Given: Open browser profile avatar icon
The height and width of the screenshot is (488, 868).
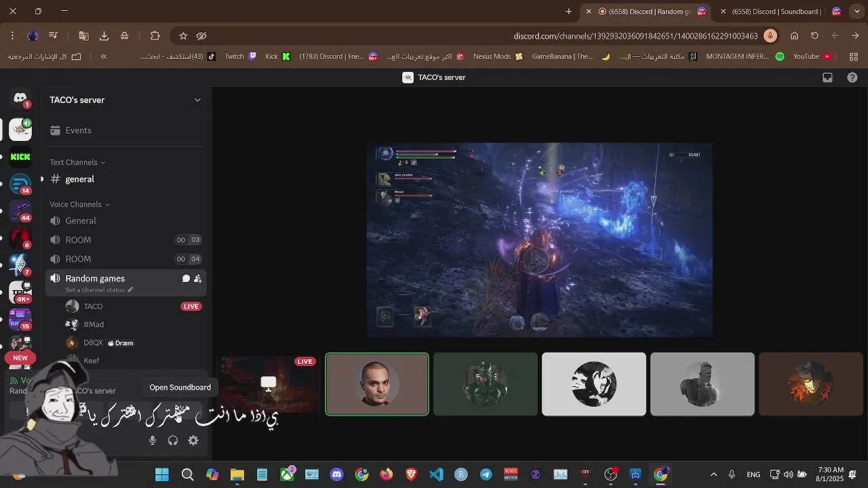Looking at the screenshot, I should point(33,36).
